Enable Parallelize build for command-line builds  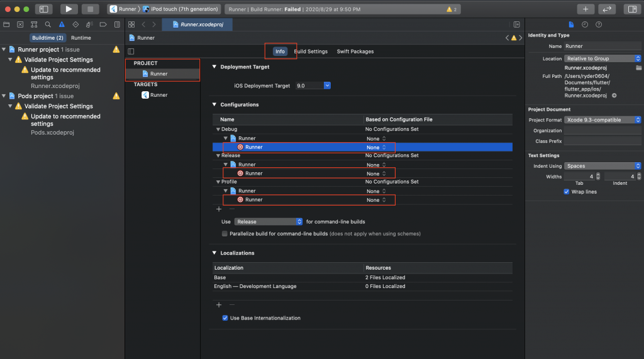pos(225,234)
